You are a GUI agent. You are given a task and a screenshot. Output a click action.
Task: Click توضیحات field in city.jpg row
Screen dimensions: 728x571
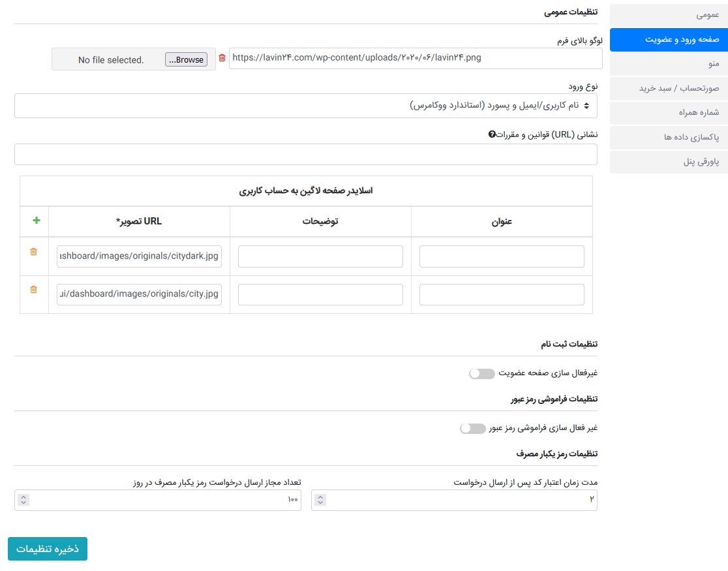point(320,295)
